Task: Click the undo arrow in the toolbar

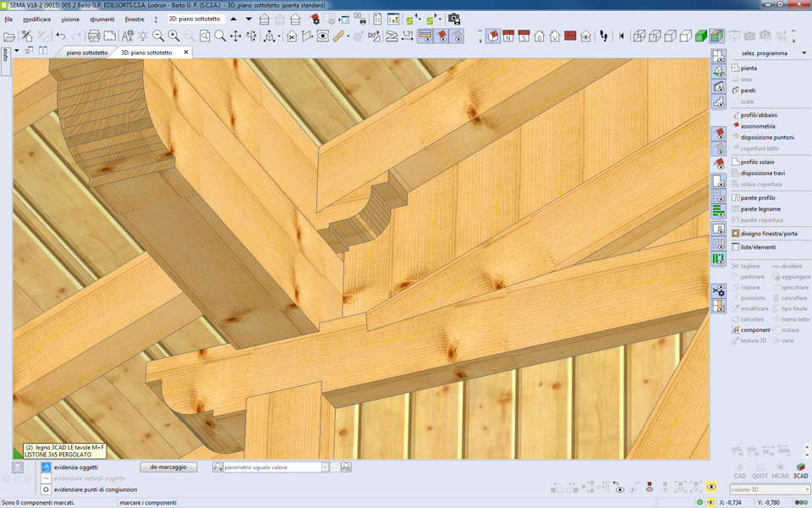Action: [x=61, y=36]
